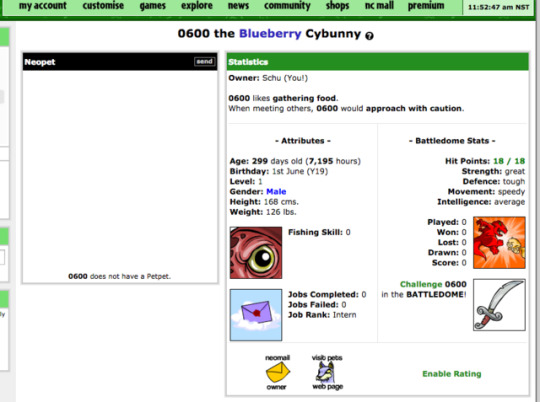
Task: Click '0600 does not have a Petpet' text
Action: point(120,276)
